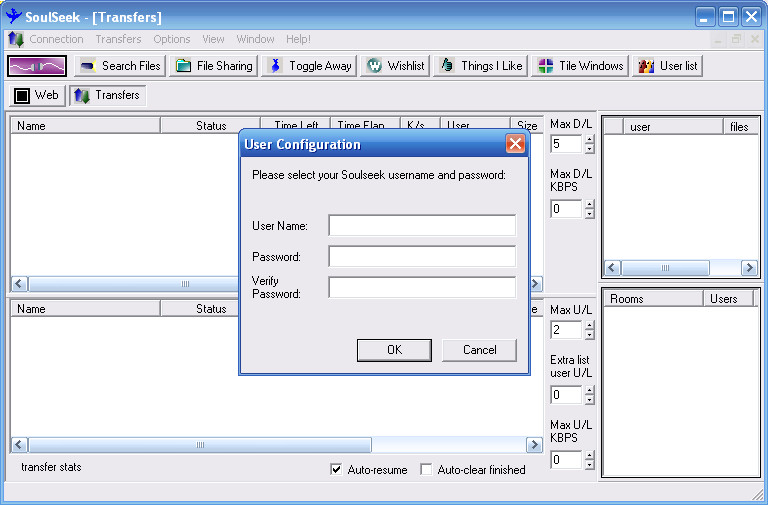Decrease Max D/L value

[590, 148]
